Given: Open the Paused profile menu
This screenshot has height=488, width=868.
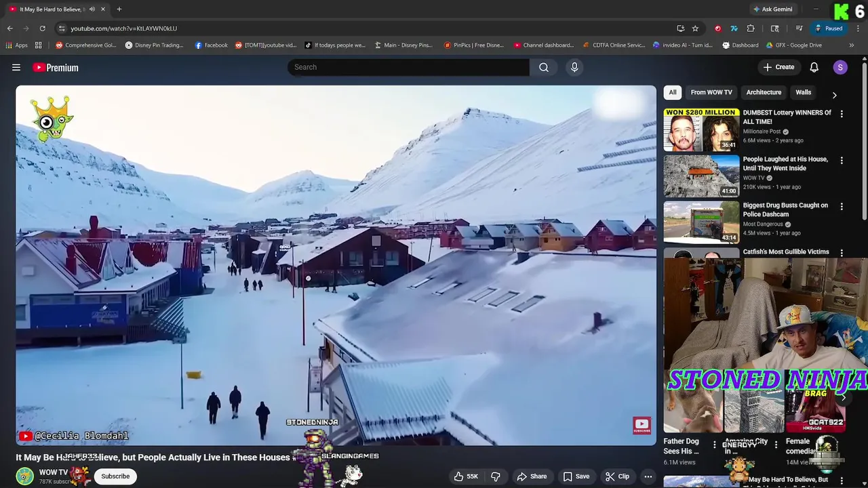Looking at the screenshot, I should tap(829, 28).
